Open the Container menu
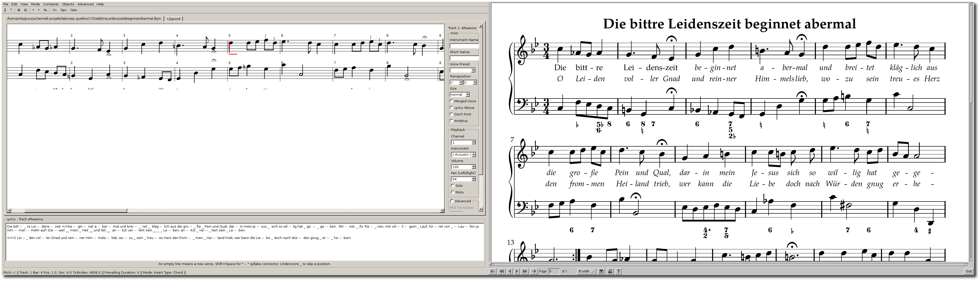 click(51, 4)
